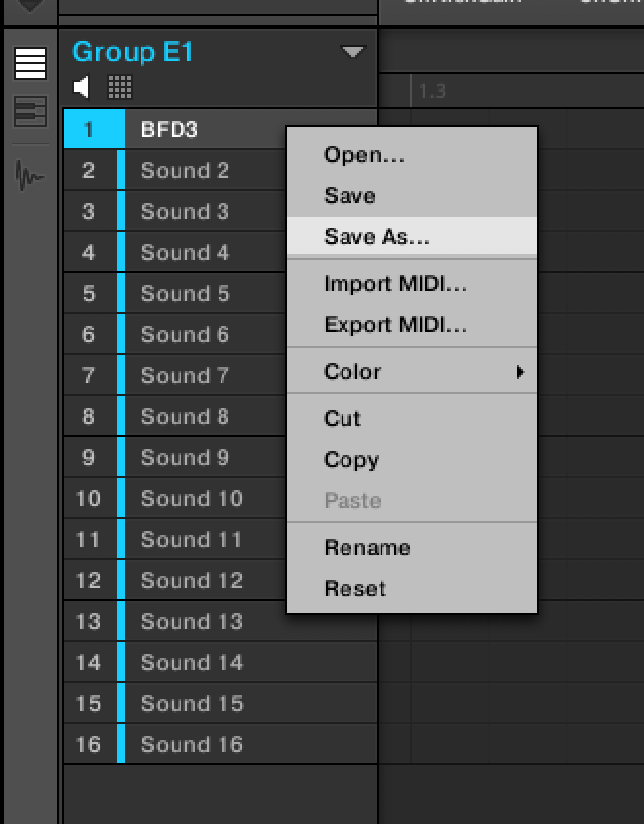Viewport: 644px width, 824px height.
Task: Select the Sound 13 row
Action: 192,622
